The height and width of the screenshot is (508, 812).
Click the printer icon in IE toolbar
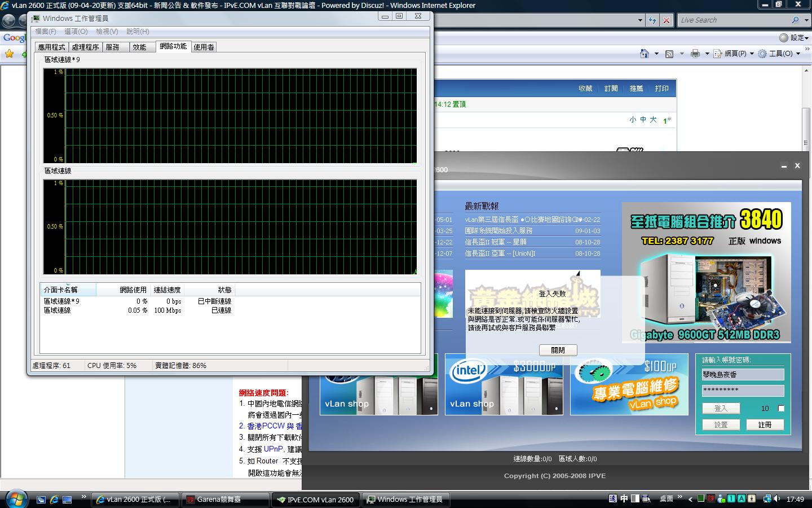[695, 54]
